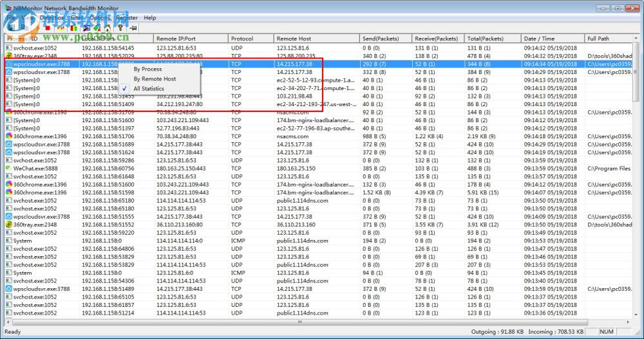This screenshot has width=644, height=339.
Task: Click the receive value 3.55 KB (7)
Action: pos(429,224)
